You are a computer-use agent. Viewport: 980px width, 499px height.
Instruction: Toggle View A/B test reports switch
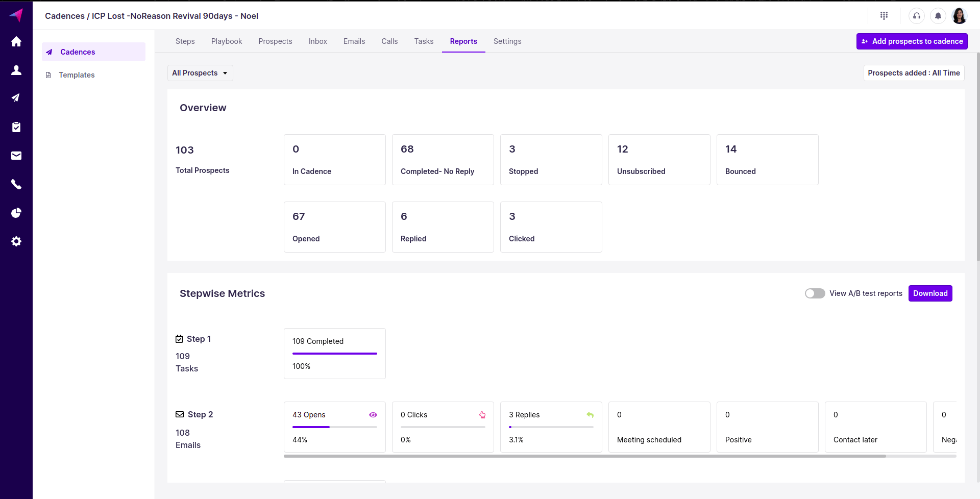point(815,293)
